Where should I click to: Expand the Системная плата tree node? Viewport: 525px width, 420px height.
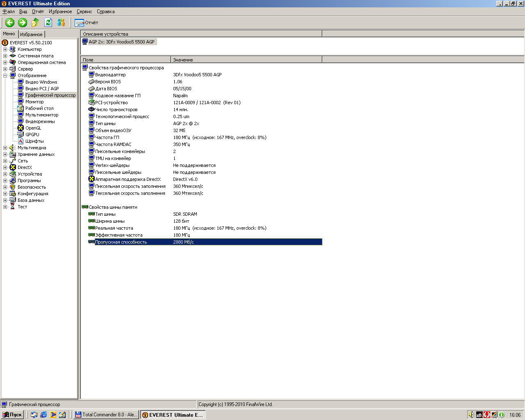[5, 56]
